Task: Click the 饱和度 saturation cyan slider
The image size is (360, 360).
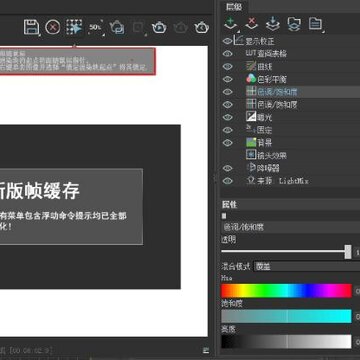Action: tap(286, 316)
